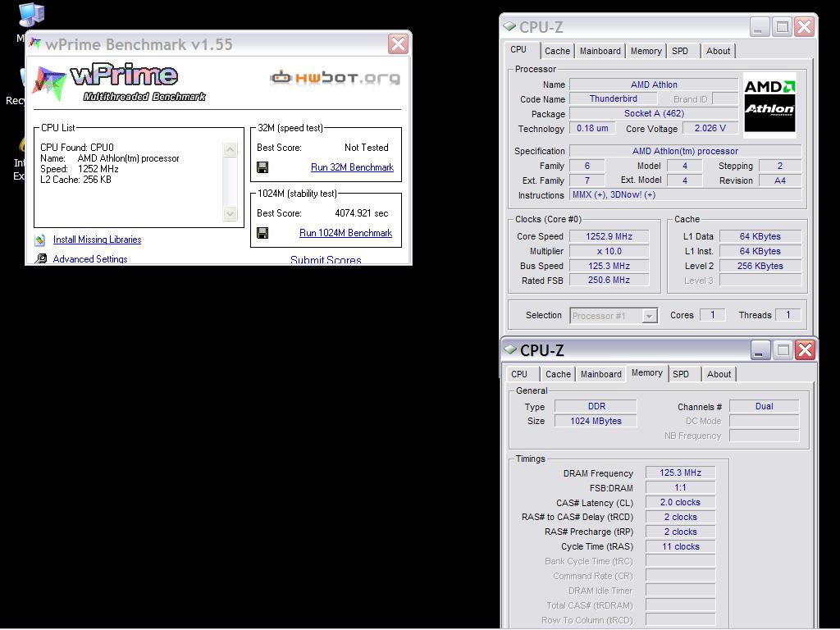Click title icon of lower CPU-Z window
The height and width of the screenshot is (630, 840).
pos(510,349)
